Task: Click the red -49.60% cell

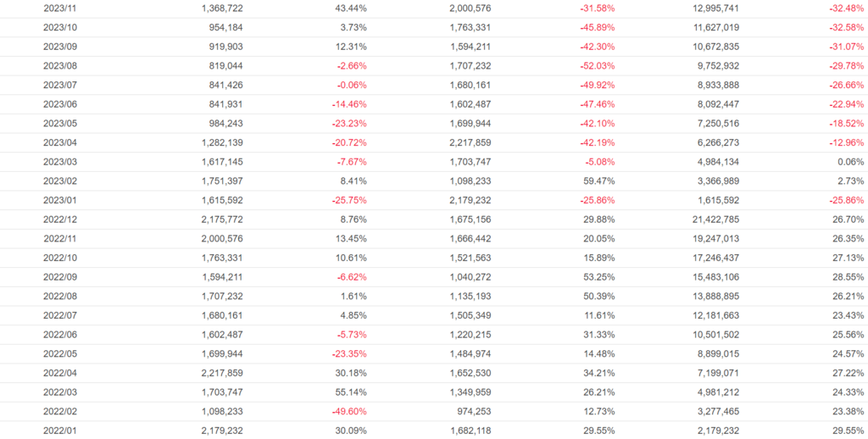Action: click(348, 411)
